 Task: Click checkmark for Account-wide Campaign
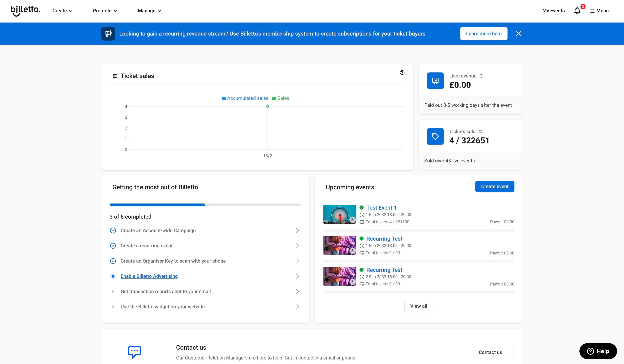tap(113, 231)
